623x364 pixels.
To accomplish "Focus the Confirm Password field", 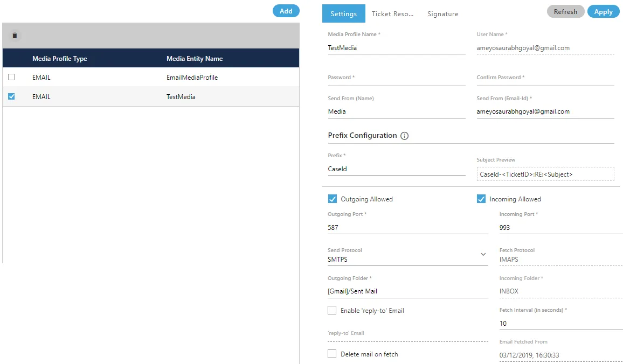I will click(x=545, y=81).
